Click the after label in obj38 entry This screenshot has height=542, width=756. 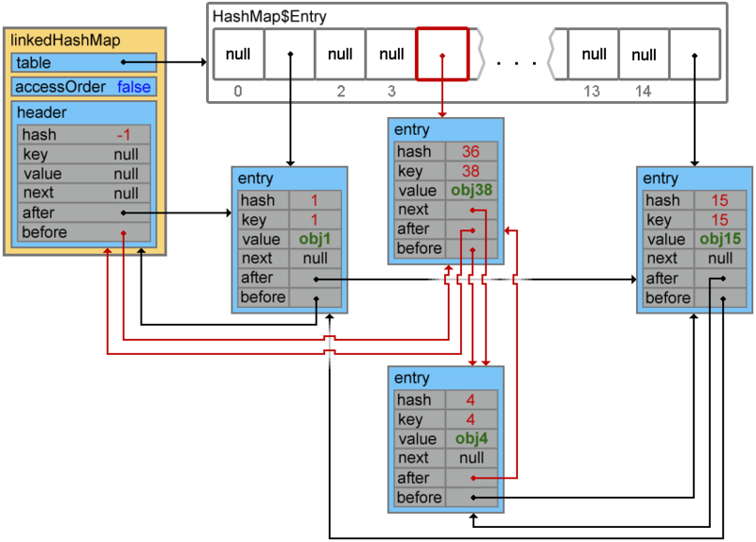click(x=413, y=229)
